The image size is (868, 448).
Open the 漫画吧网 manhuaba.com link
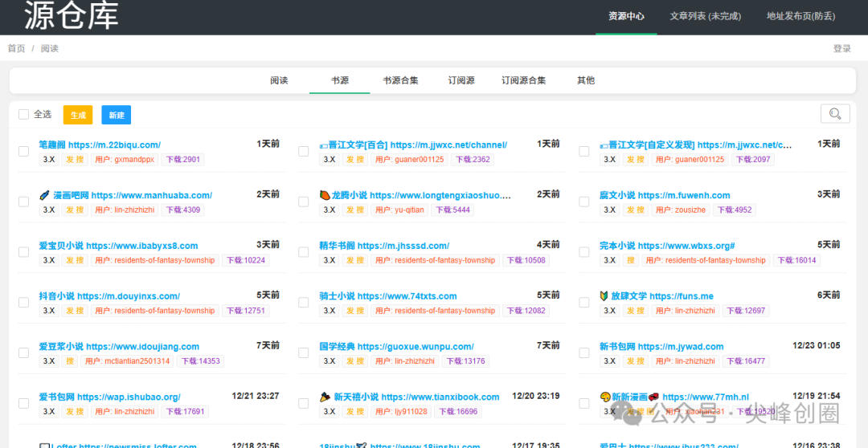click(125, 195)
